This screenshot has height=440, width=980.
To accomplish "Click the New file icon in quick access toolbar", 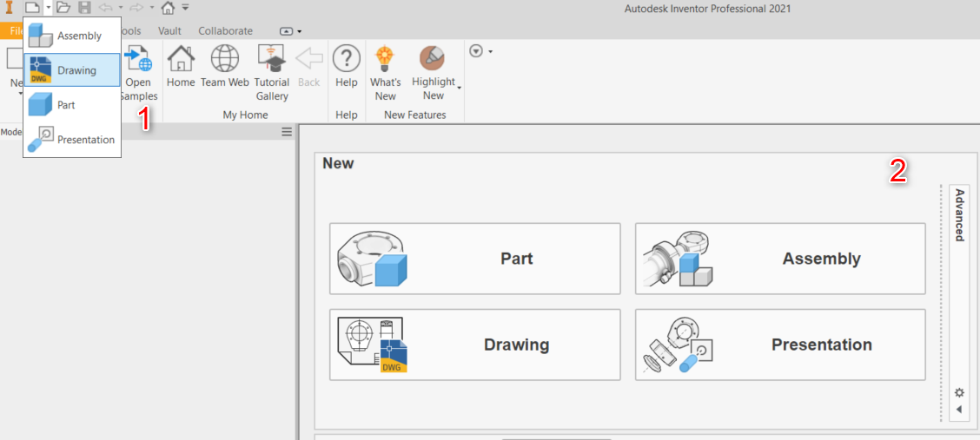I will pos(32,8).
